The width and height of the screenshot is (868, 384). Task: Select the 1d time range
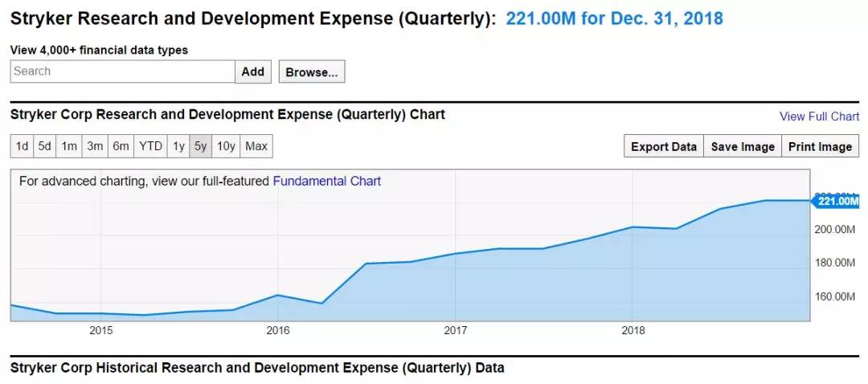click(x=22, y=146)
